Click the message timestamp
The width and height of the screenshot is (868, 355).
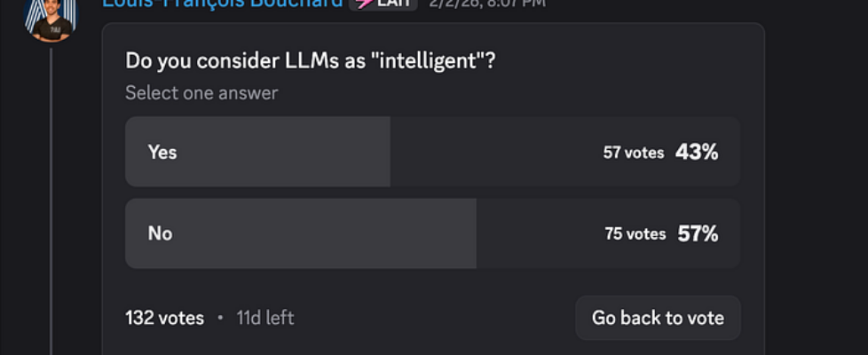pyautogui.click(x=487, y=4)
